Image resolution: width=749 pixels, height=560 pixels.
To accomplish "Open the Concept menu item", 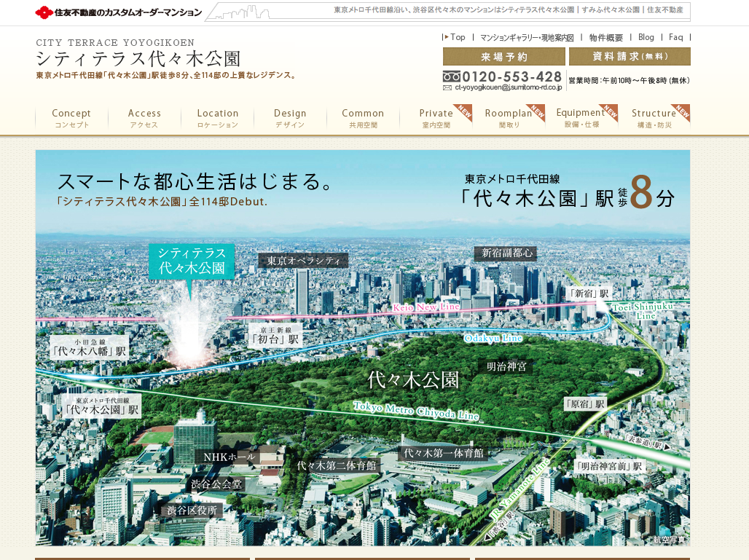I will (71, 118).
